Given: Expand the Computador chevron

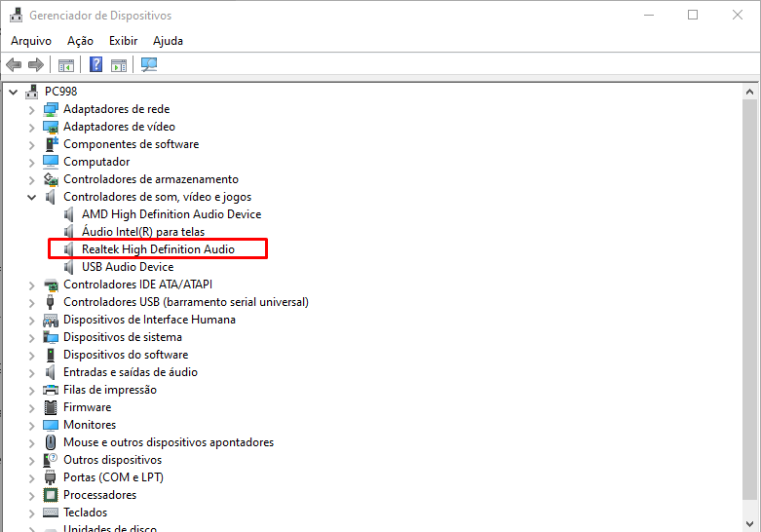Looking at the screenshot, I should coord(32,163).
